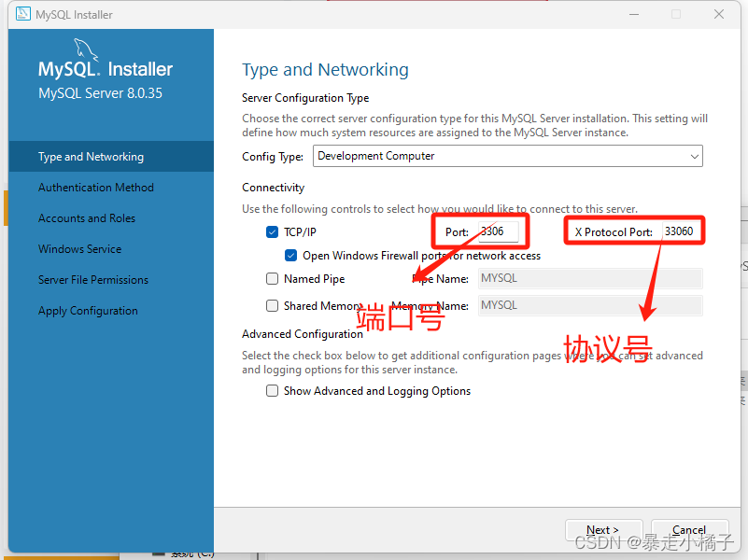Enable the Shared Memory checkbox
The width and height of the screenshot is (748, 560).
click(x=272, y=305)
